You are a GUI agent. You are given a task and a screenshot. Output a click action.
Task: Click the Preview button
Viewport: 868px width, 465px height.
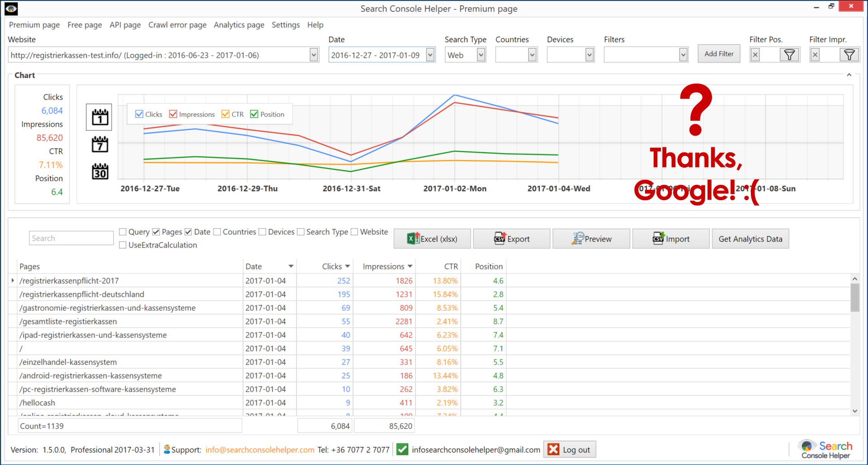(x=591, y=239)
